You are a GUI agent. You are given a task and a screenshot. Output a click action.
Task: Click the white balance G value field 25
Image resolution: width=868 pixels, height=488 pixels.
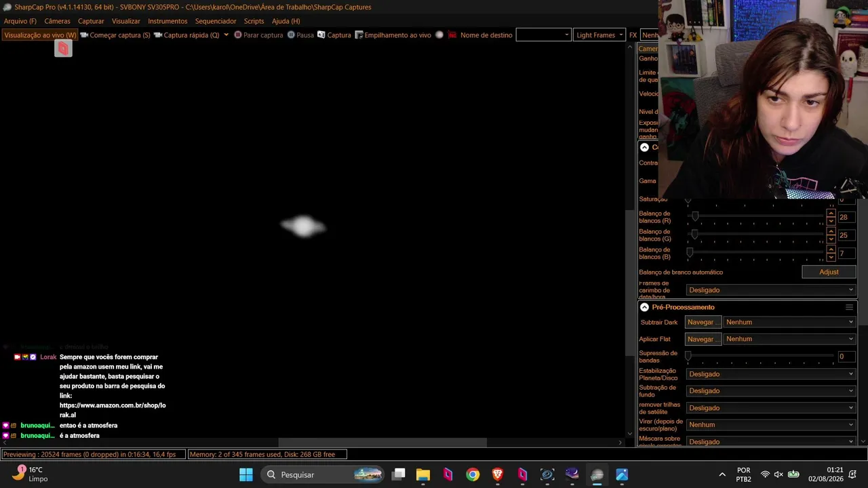pyautogui.click(x=846, y=235)
